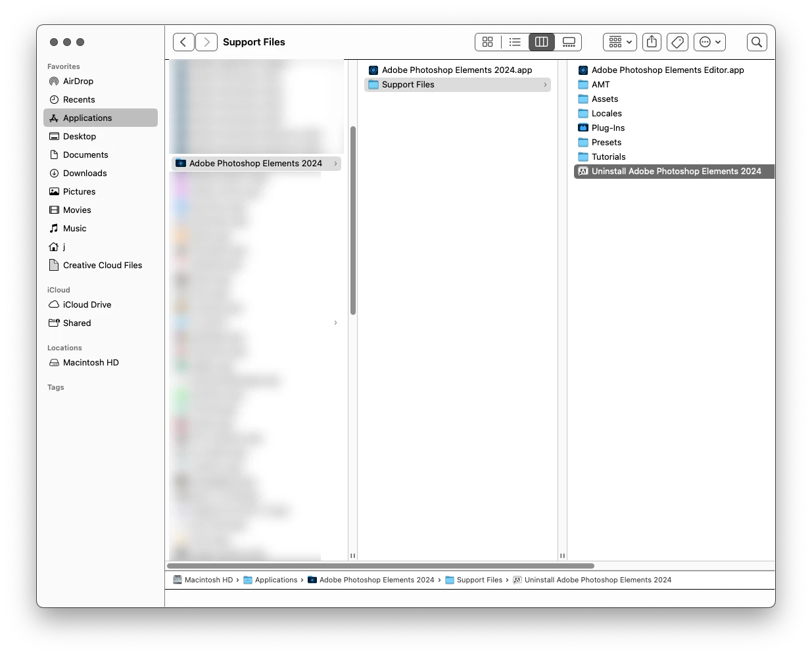Select the Tutorials folder
The height and width of the screenshot is (656, 812).
(x=674, y=157)
